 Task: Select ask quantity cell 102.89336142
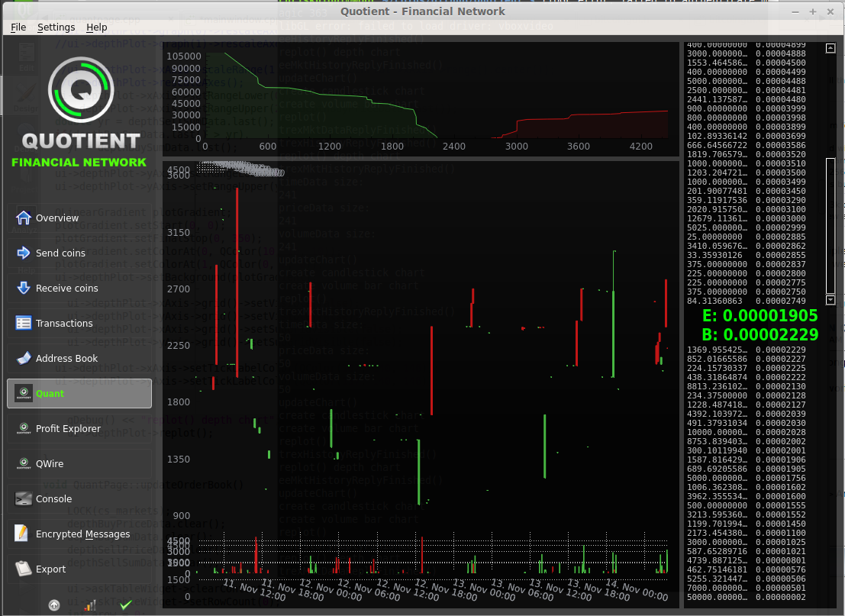point(718,136)
